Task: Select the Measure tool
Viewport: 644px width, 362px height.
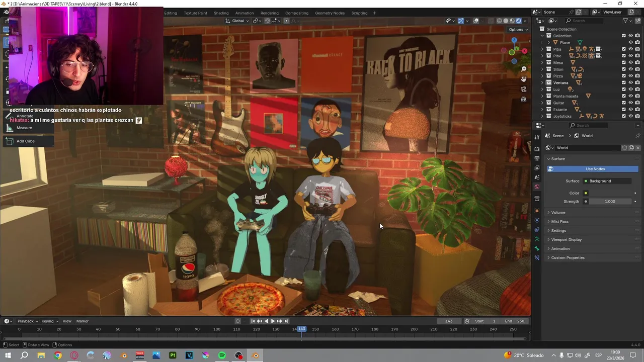Action: coord(28,128)
